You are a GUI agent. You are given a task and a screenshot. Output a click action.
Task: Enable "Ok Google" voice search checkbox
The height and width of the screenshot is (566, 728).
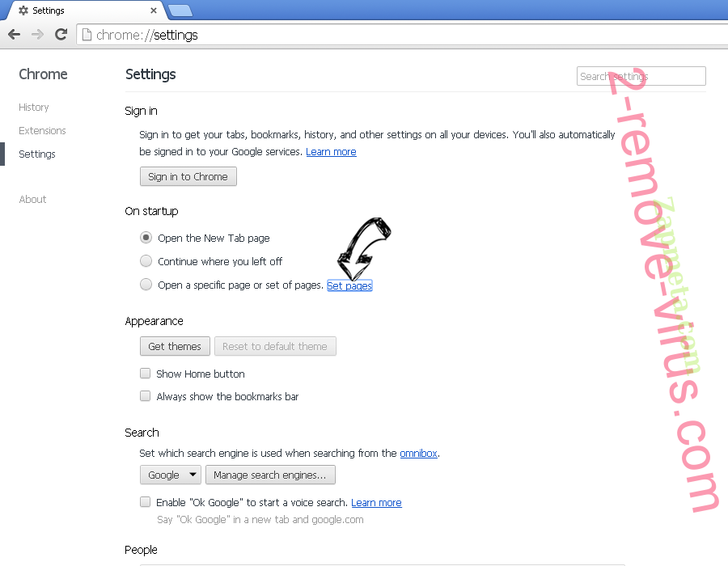pyautogui.click(x=146, y=502)
